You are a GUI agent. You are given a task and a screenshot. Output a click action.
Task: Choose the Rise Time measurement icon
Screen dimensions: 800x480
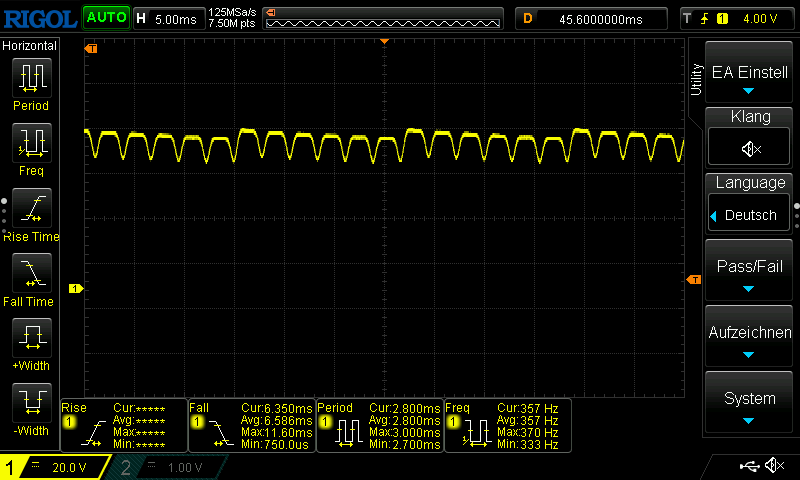[31, 207]
